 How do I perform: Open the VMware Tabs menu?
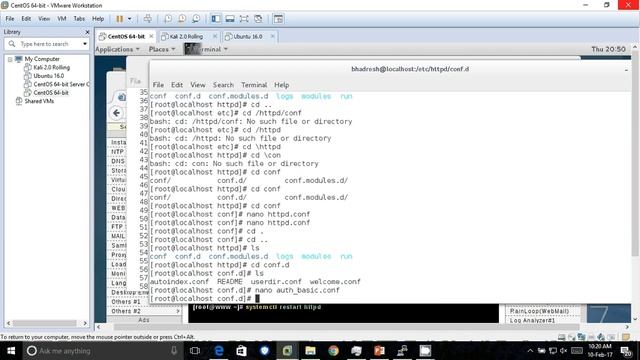(x=79, y=19)
